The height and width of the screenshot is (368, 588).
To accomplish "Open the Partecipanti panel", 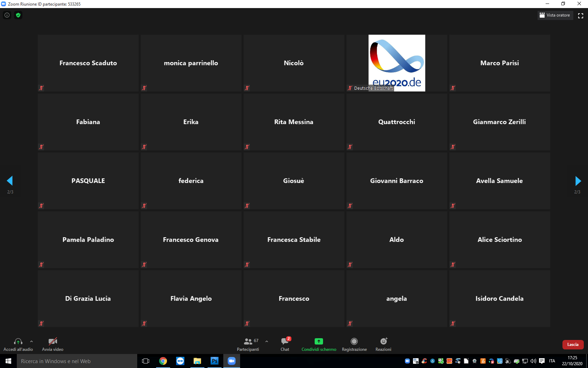I will 248,345.
